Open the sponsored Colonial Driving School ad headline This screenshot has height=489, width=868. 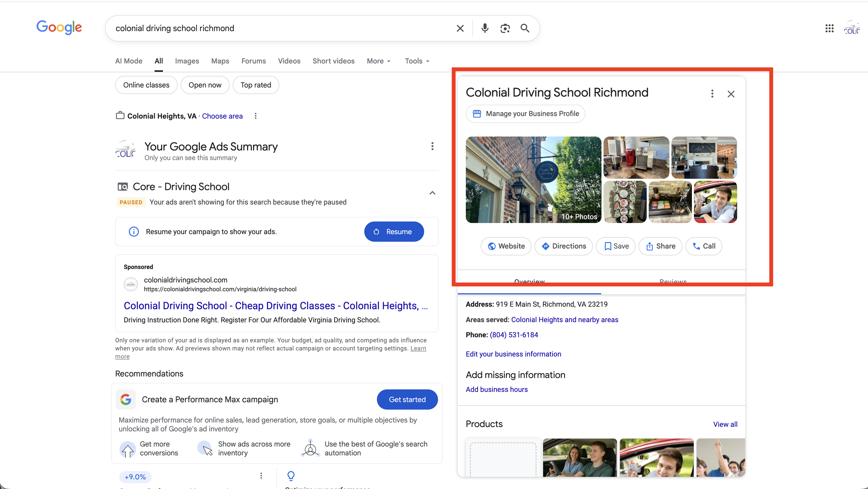pos(275,305)
